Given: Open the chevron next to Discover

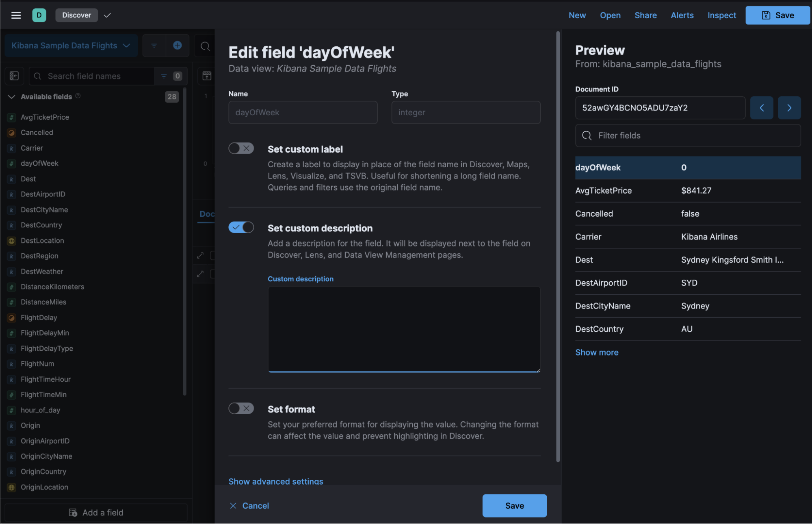Looking at the screenshot, I should 107,15.
